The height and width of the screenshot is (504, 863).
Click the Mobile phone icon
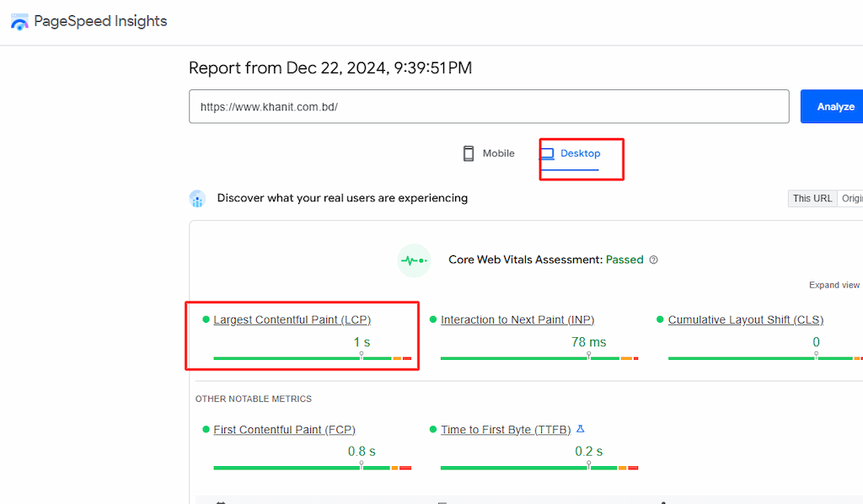(469, 153)
